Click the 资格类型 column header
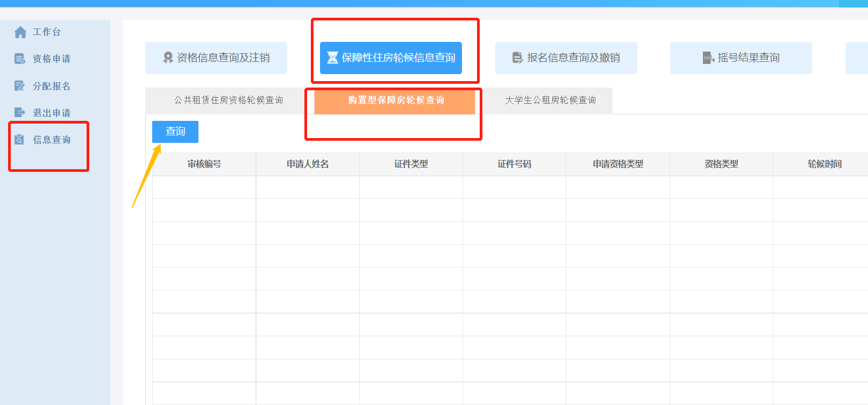The width and height of the screenshot is (868, 405). coord(721,164)
